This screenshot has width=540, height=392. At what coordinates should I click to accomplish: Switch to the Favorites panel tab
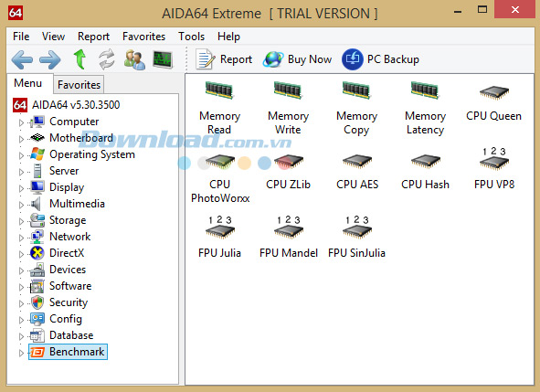tap(79, 85)
